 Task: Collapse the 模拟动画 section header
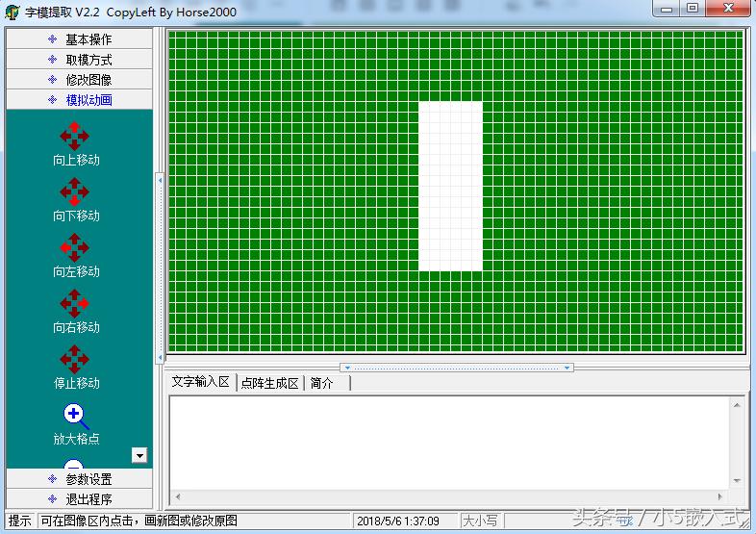point(79,100)
